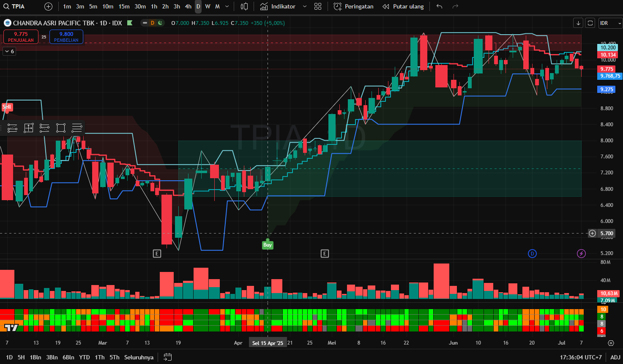This screenshot has width=623, height=364.
Task: Click the boxed crosshair drawing toolbar icon
Action: coord(28,128)
